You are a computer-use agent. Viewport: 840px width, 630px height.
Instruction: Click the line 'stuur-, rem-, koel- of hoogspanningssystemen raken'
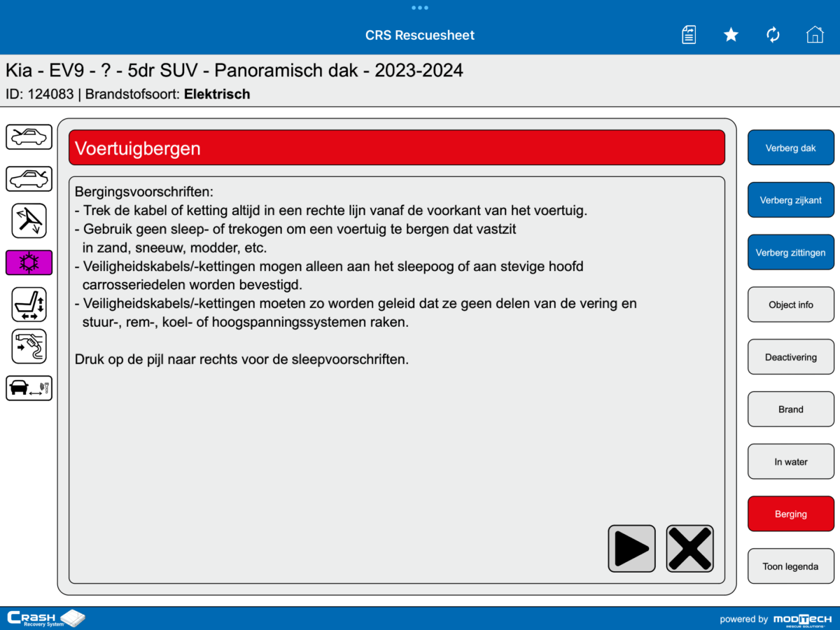point(245,323)
